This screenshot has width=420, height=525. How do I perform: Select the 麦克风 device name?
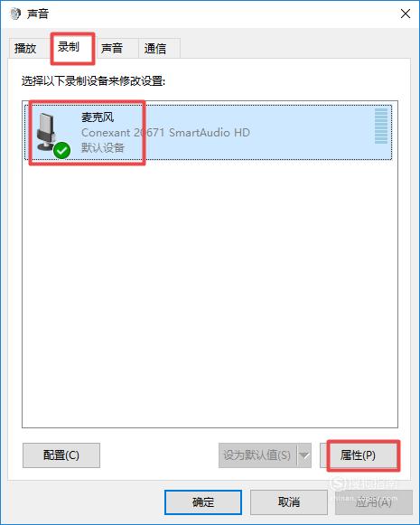click(98, 117)
